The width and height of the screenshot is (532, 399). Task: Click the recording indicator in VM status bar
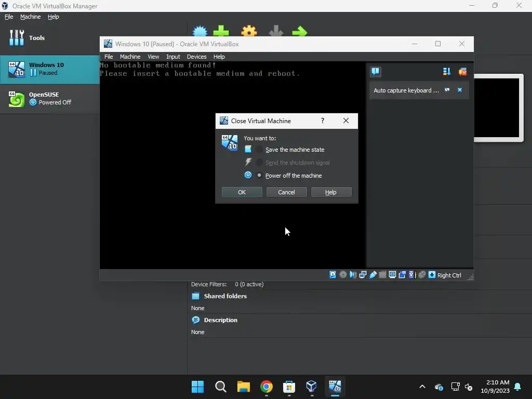[x=402, y=275]
